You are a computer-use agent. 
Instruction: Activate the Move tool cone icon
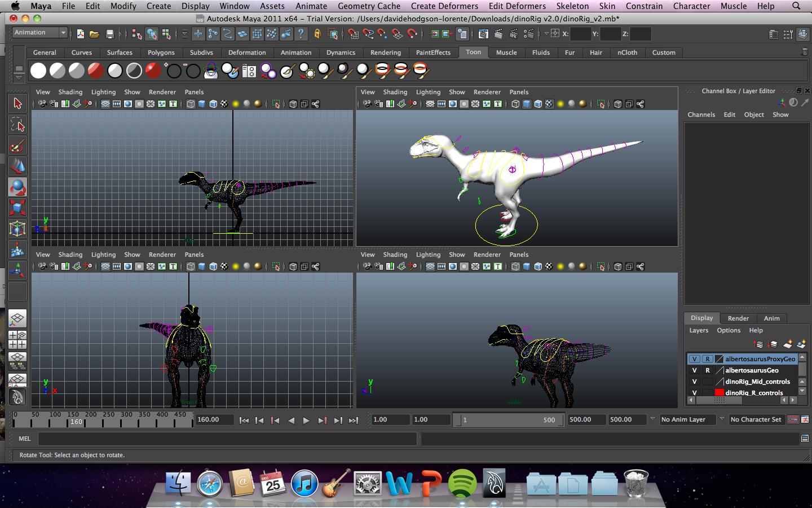(x=17, y=166)
